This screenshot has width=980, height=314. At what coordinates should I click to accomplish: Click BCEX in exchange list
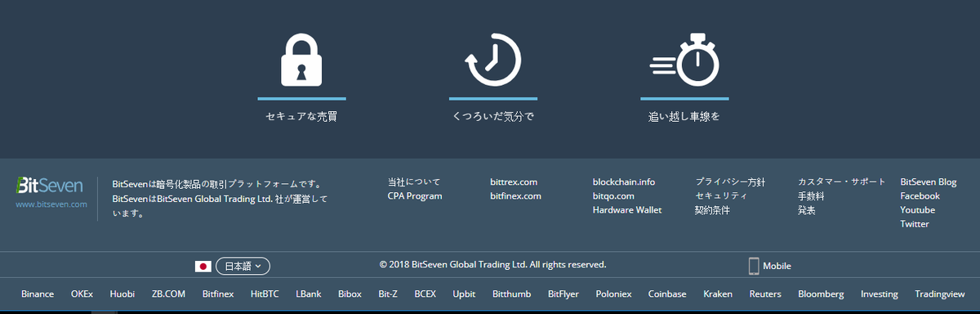425,294
